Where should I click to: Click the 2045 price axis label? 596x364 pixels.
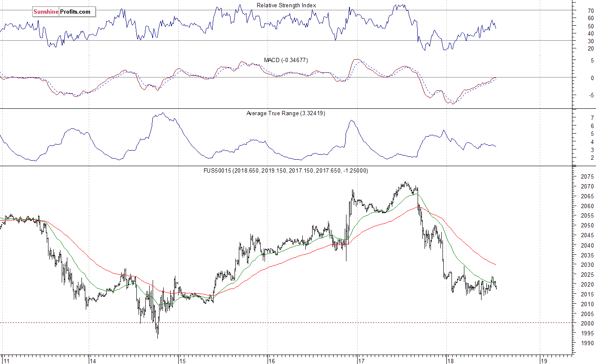click(x=588, y=236)
